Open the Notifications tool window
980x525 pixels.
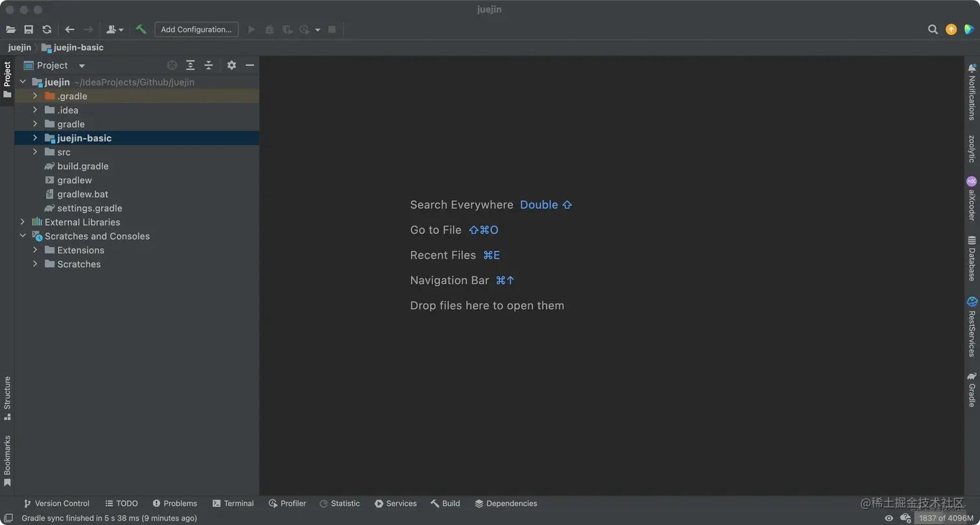(x=972, y=92)
